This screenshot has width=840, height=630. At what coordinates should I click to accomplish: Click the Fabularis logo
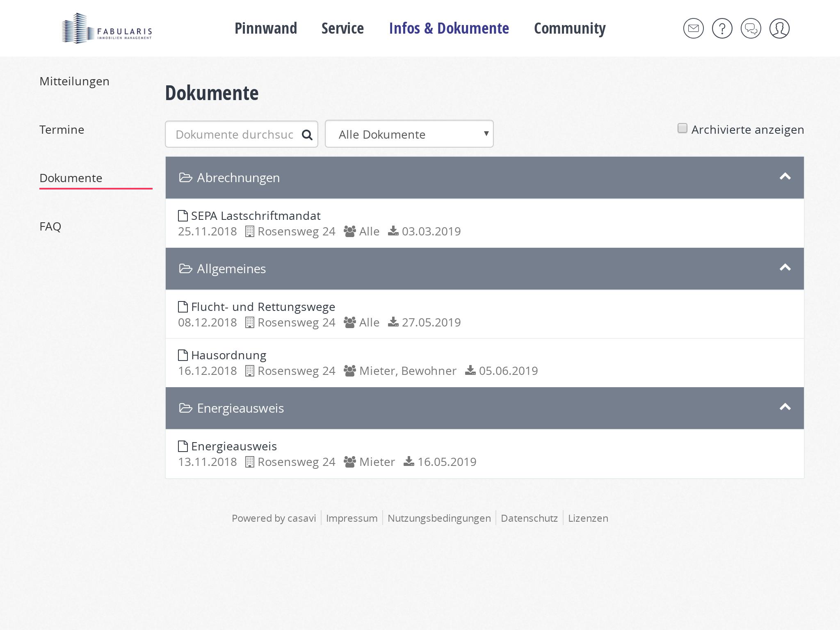[107, 28]
